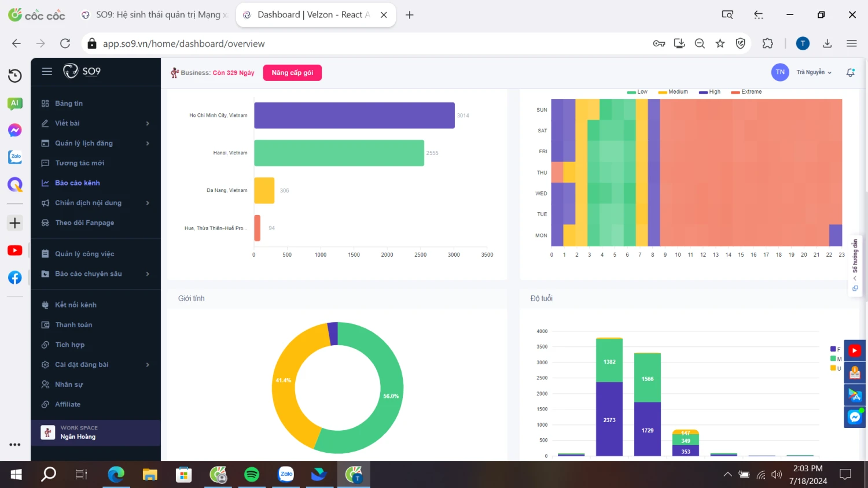Expand the Chiến dịch nội dung chevron
Viewport: 868px width, 488px height.
point(148,203)
